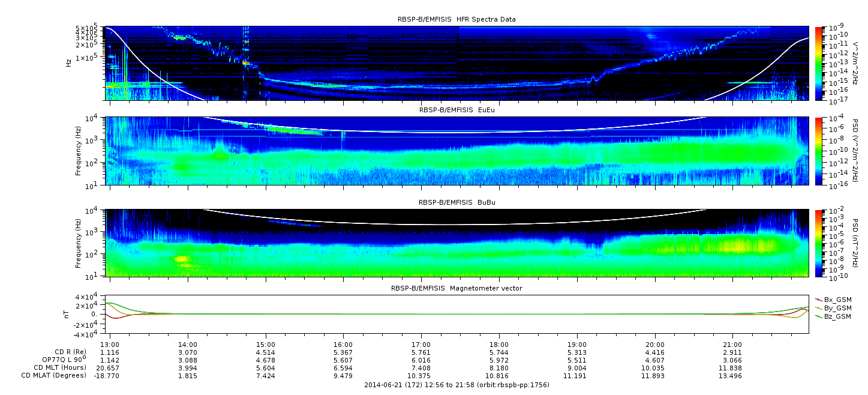Select the Bz_GSM legend entry
Image resolution: width=868 pixels, height=395 pixels.
click(x=833, y=316)
